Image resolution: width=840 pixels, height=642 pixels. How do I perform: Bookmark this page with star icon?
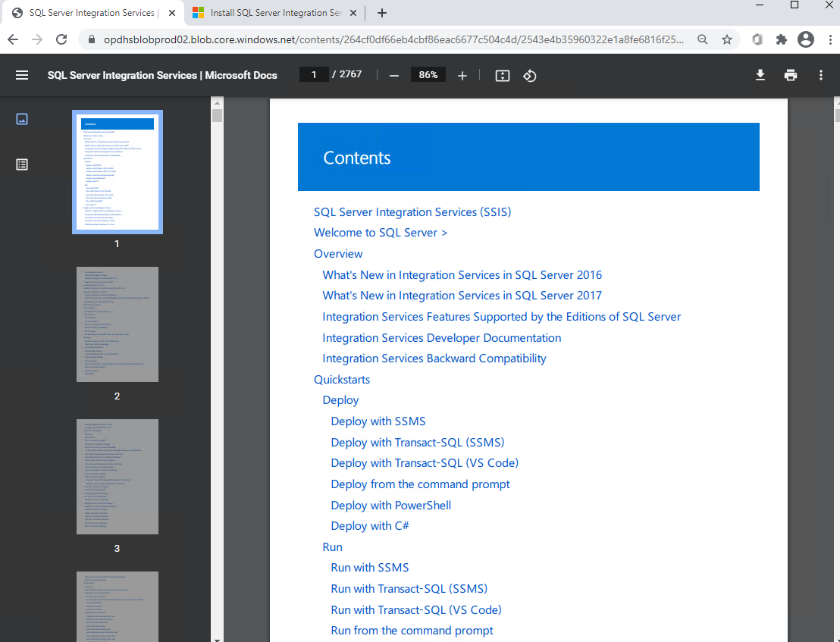pyautogui.click(x=727, y=39)
